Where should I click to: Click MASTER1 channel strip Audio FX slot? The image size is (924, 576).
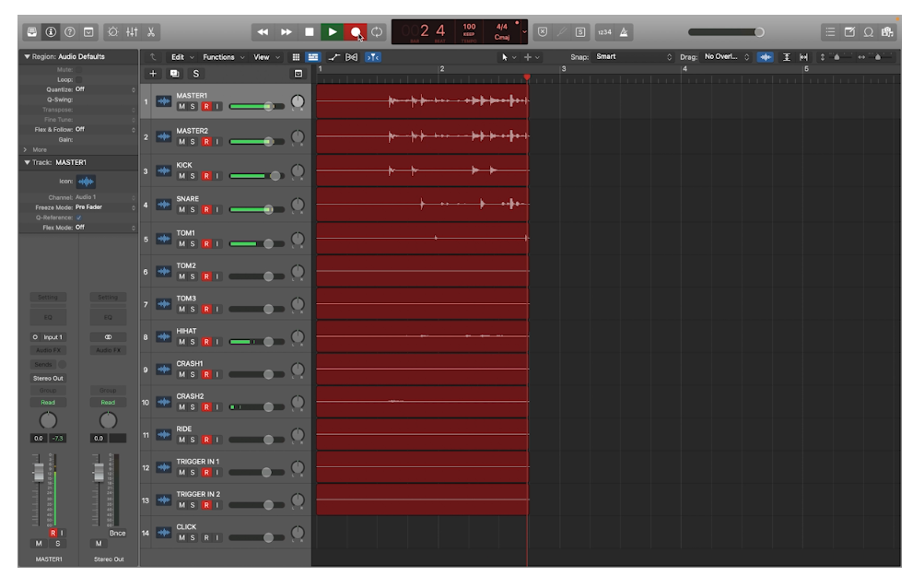48,350
